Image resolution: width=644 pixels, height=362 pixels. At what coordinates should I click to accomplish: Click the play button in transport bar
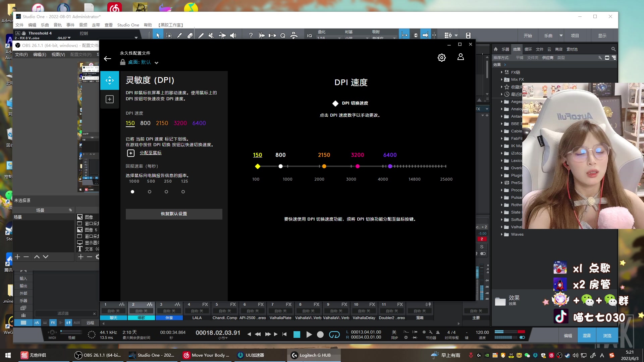pos(309,335)
